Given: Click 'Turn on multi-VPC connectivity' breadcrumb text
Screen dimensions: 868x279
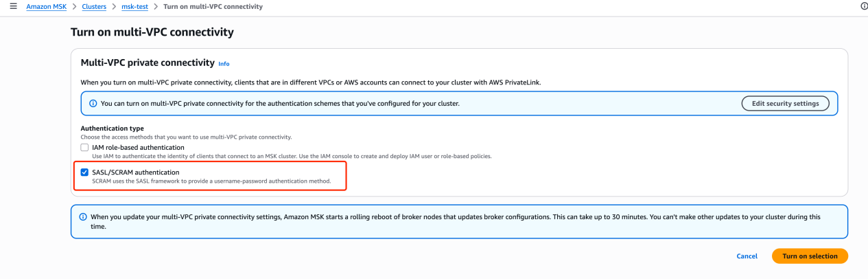Looking at the screenshot, I should coord(213,7).
